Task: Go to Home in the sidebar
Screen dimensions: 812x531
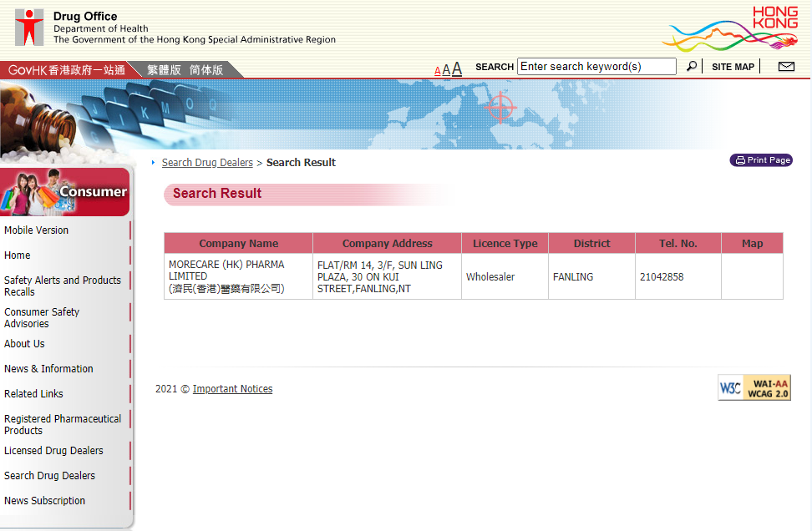Action: pos(17,255)
